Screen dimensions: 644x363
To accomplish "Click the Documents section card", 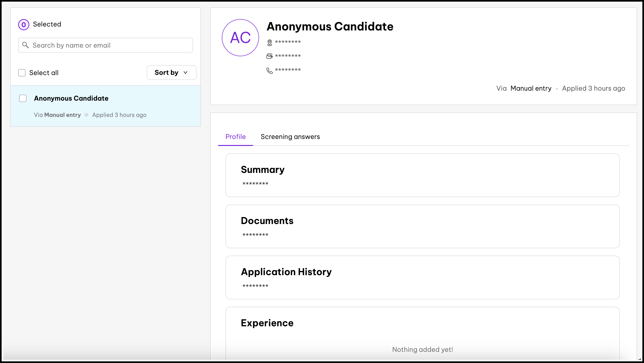I will pos(422,226).
